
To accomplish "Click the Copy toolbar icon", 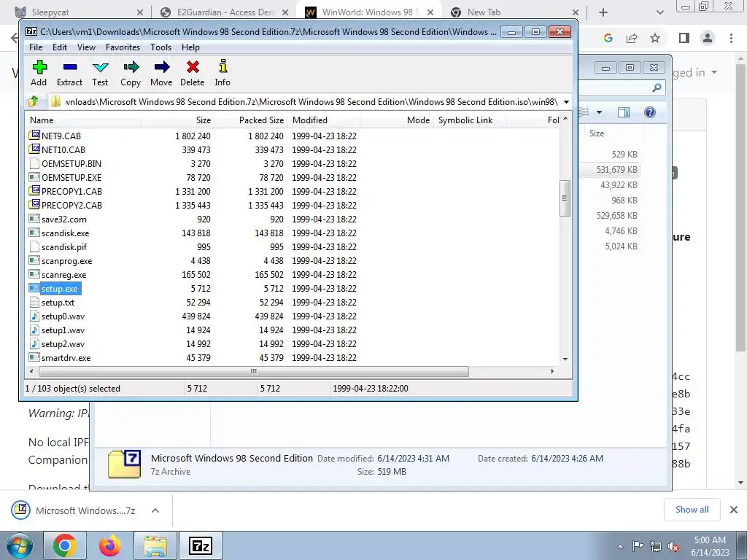I will tap(131, 67).
